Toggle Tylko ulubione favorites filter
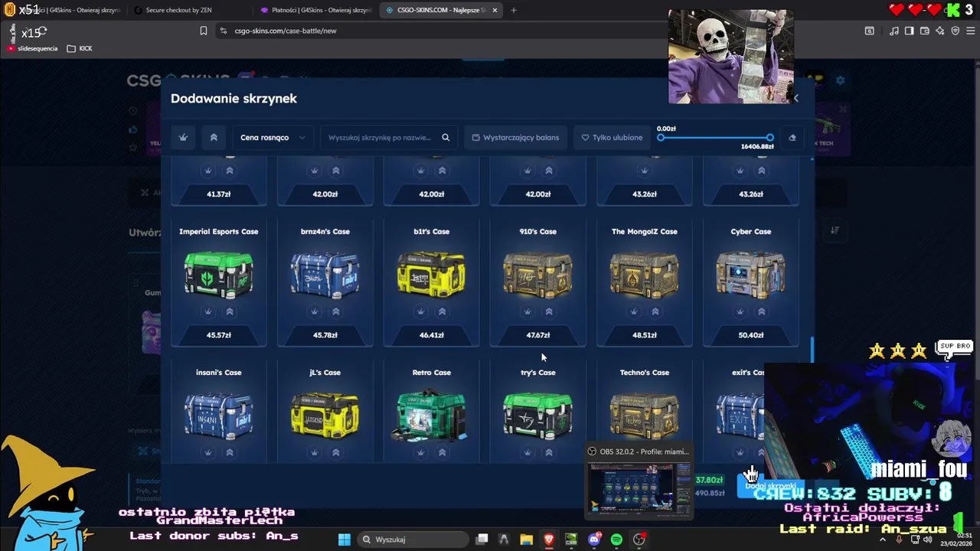This screenshot has width=980, height=551. 612,138
